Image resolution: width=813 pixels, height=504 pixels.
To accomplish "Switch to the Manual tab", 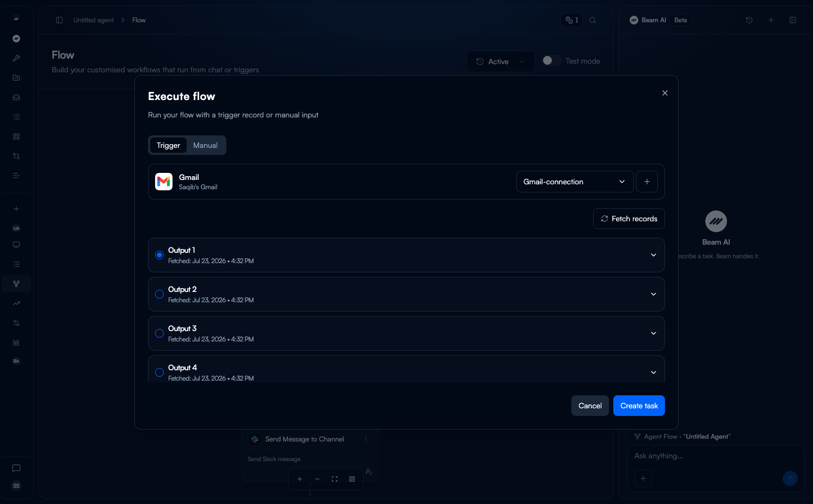I will (205, 145).
